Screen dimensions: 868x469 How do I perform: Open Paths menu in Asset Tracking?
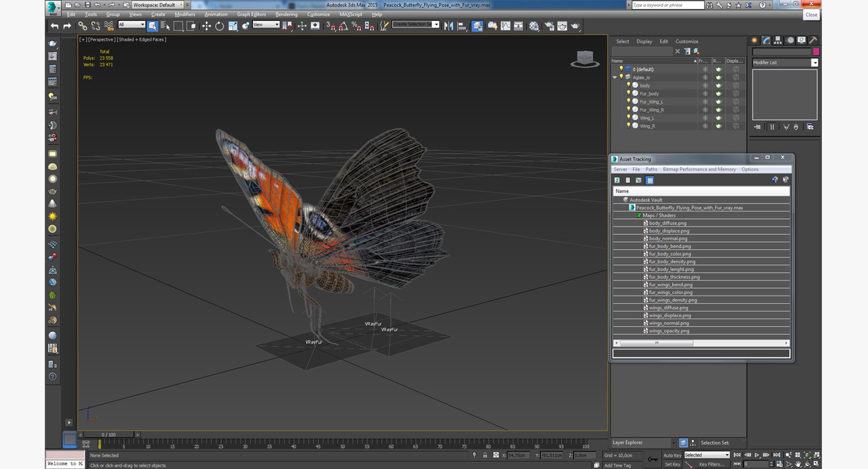[651, 169]
